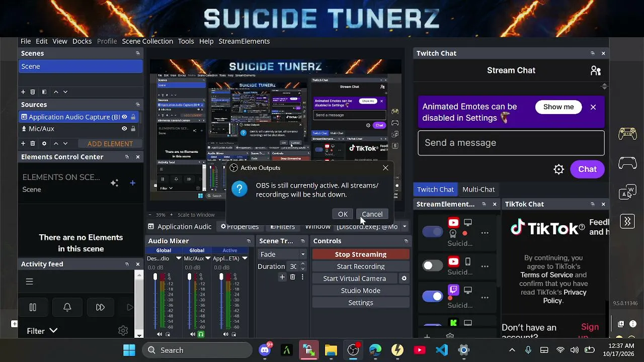Image resolution: width=644 pixels, height=362 pixels.
Task: Click Start Recording in Controls
Action: 361,266
